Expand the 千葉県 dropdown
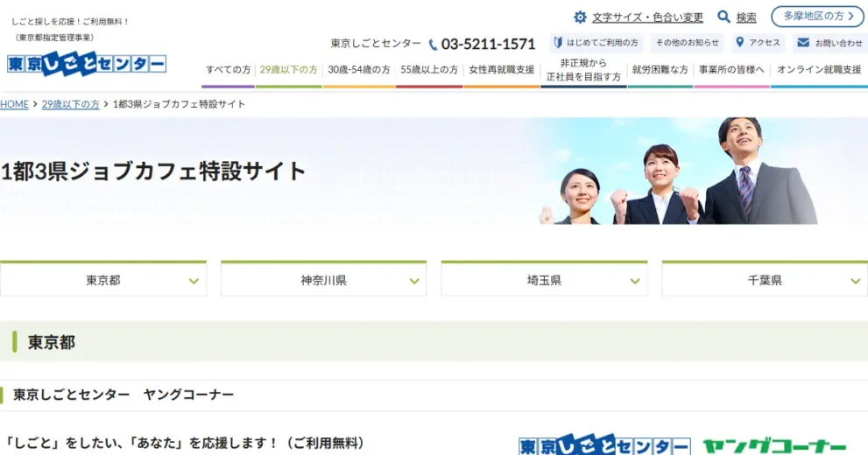 tap(765, 279)
